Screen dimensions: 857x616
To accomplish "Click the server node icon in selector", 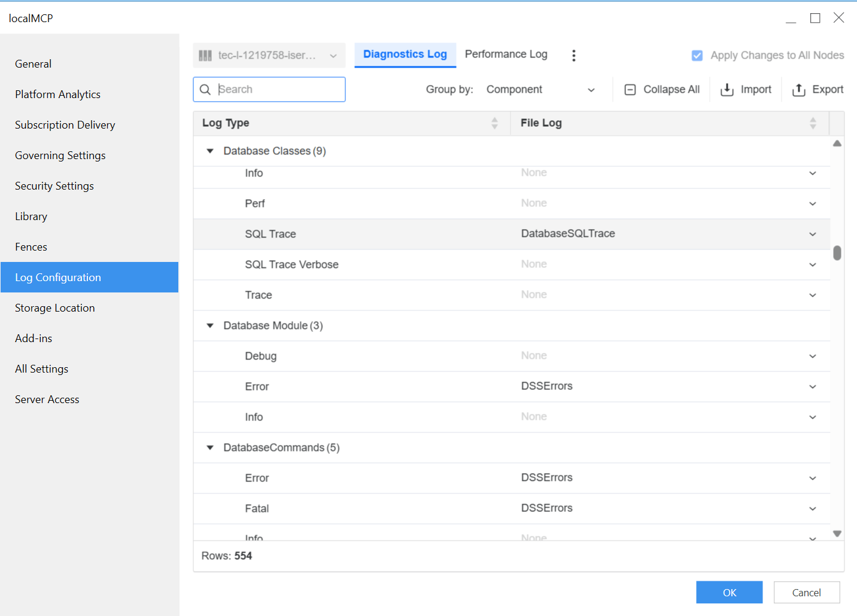I will (205, 56).
